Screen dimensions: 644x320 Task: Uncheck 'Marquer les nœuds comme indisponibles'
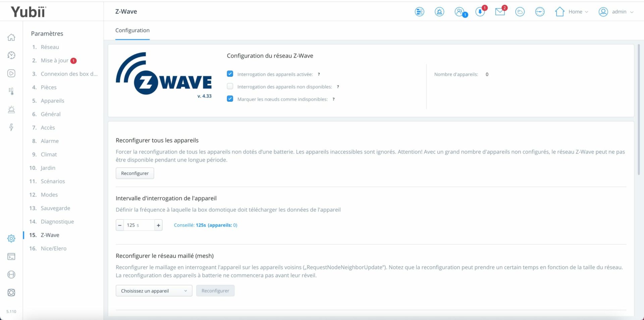[x=230, y=99]
